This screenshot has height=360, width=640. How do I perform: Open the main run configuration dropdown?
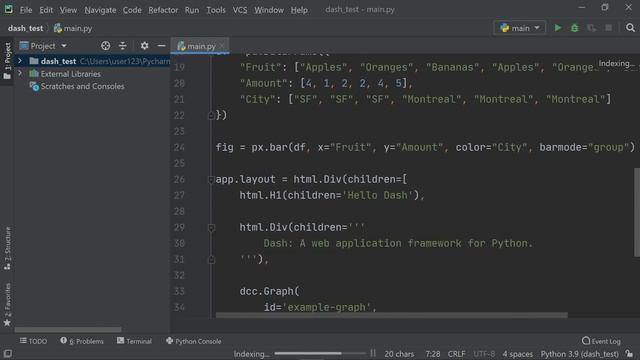point(520,28)
